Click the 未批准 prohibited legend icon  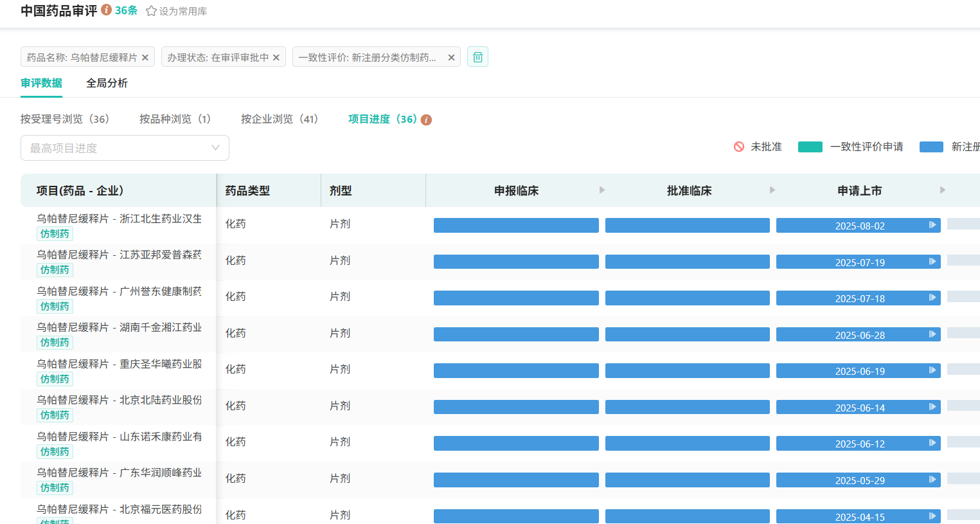739,147
